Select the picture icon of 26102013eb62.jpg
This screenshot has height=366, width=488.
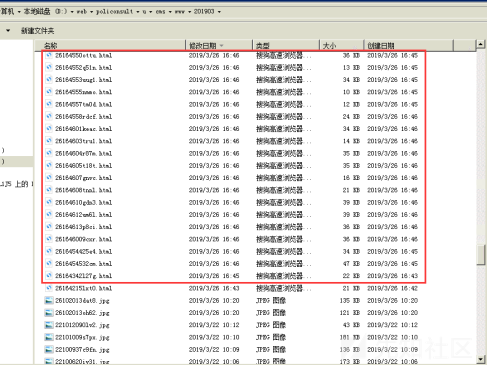49,313
